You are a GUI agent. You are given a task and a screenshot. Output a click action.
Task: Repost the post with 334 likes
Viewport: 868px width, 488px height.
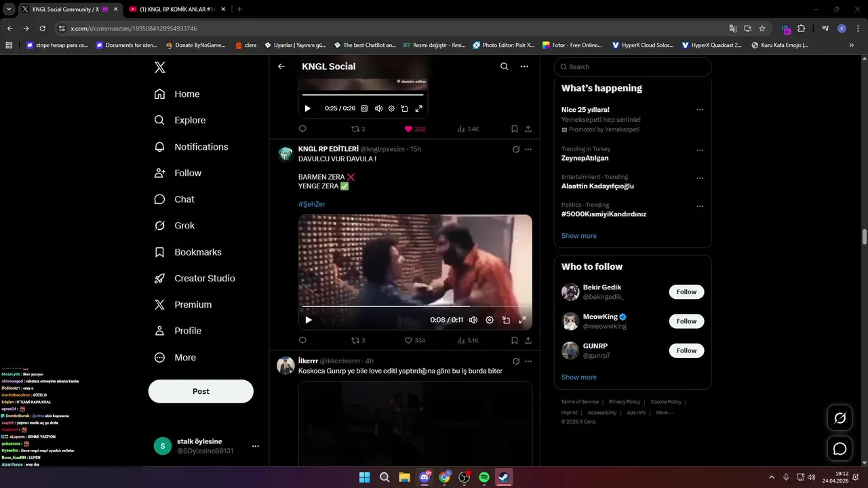tap(355, 340)
